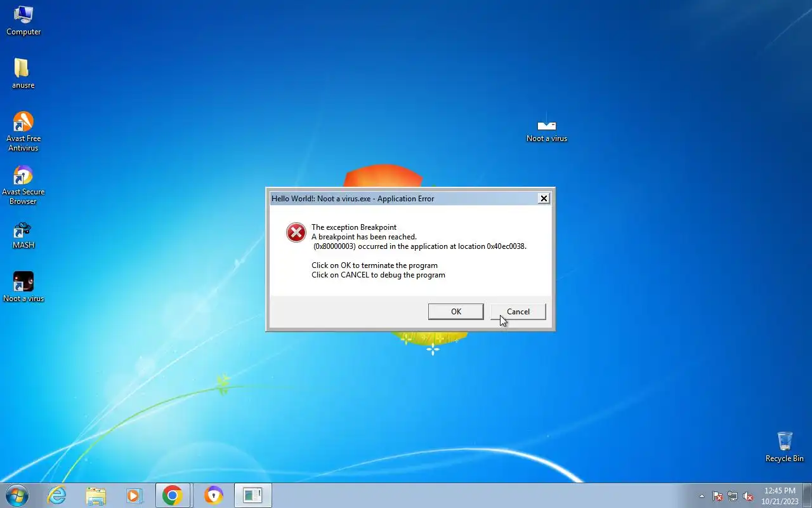Viewport: 812px width, 508px height.
Task: Click the 'A breakpoint has been reached.' text
Action: coord(364,237)
